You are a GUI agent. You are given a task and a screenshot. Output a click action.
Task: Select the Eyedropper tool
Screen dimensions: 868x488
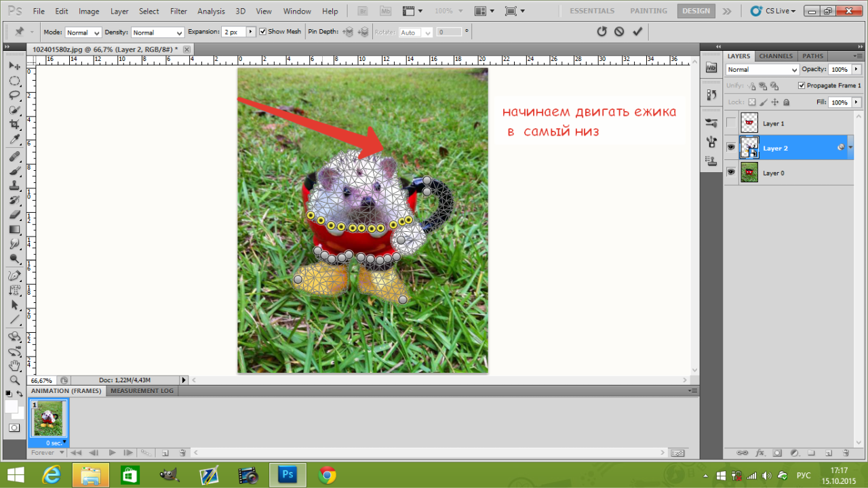point(14,140)
